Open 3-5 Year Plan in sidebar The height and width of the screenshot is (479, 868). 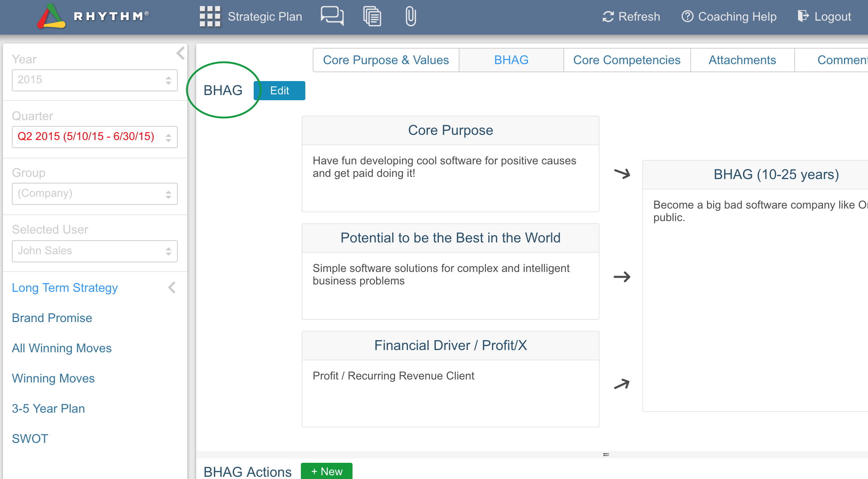pyautogui.click(x=48, y=409)
